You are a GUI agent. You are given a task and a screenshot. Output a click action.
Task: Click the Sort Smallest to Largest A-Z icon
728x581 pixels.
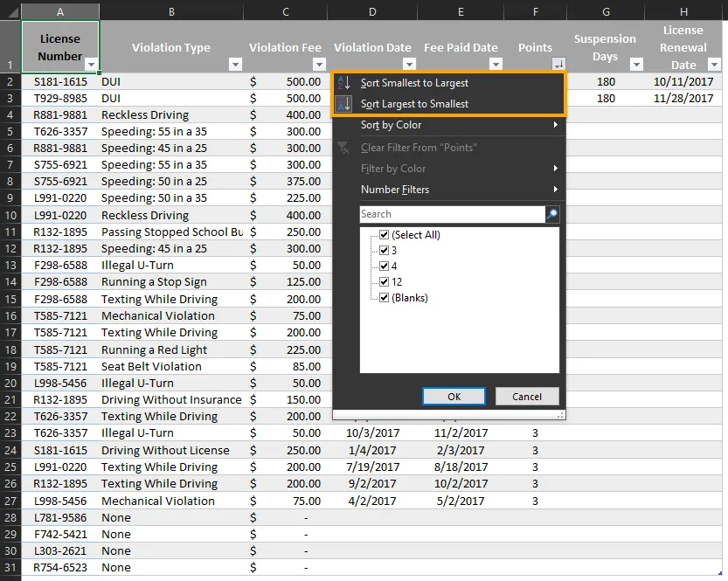(x=344, y=83)
